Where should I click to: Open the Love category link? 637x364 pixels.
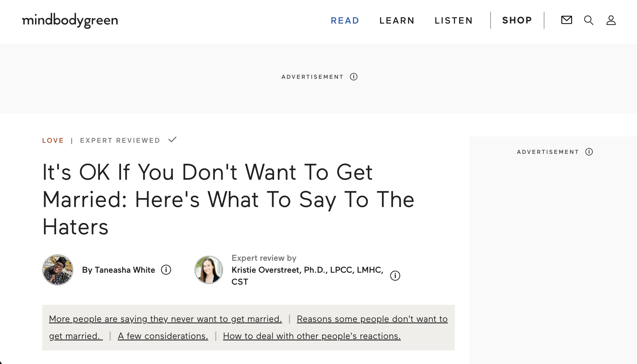tap(53, 140)
